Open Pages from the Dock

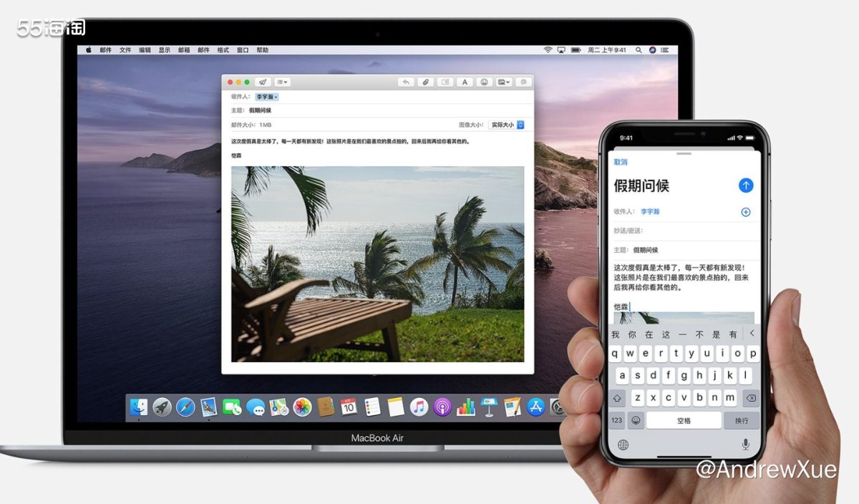click(x=513, y=407)
